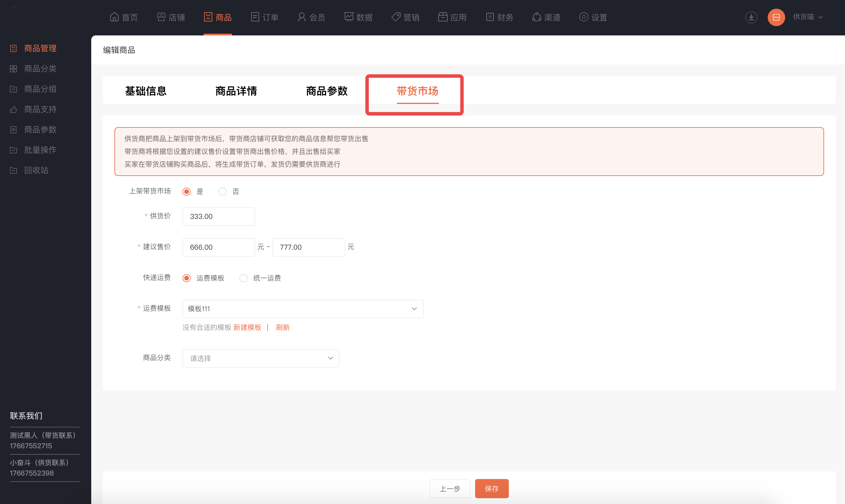Open 首页 home icon in navigation
The image size is (845, 504).
point(114,17)
